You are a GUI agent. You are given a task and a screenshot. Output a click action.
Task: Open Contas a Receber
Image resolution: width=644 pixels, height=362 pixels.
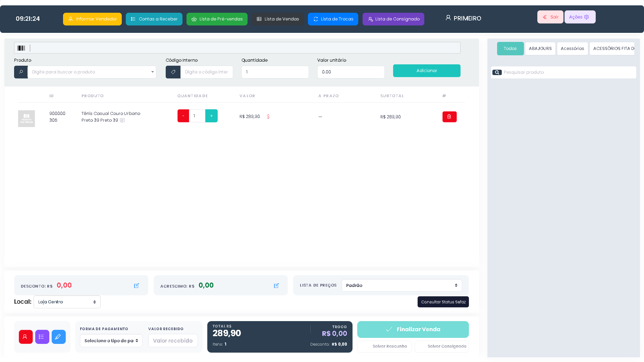click(154, 19)
